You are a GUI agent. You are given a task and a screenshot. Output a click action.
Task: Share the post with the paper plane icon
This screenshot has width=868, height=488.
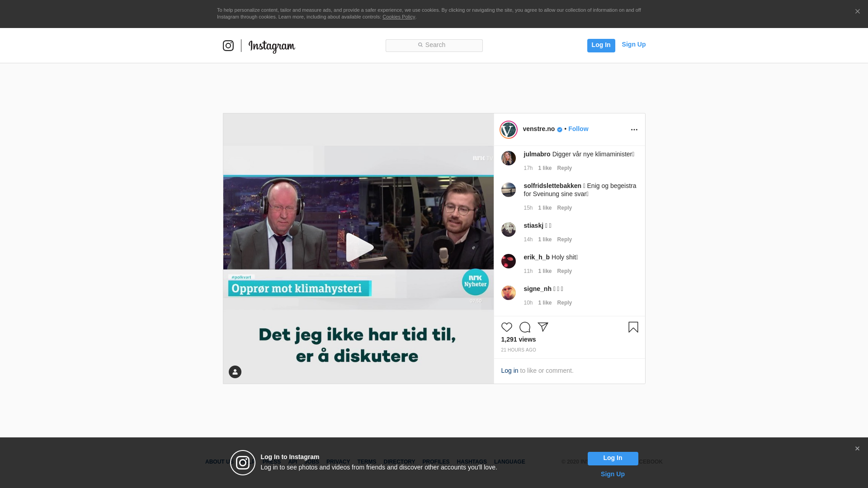click(x=543, y=327)
